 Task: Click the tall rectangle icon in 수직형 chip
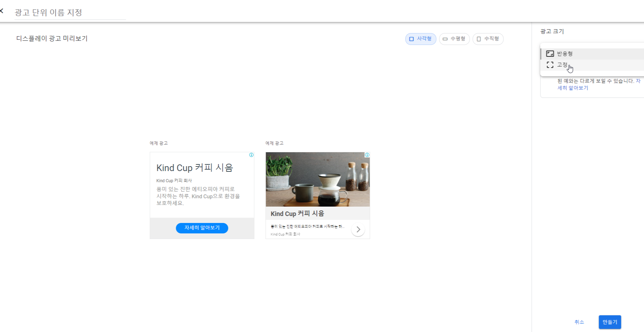pyautogui.click(x=479, y=39)
